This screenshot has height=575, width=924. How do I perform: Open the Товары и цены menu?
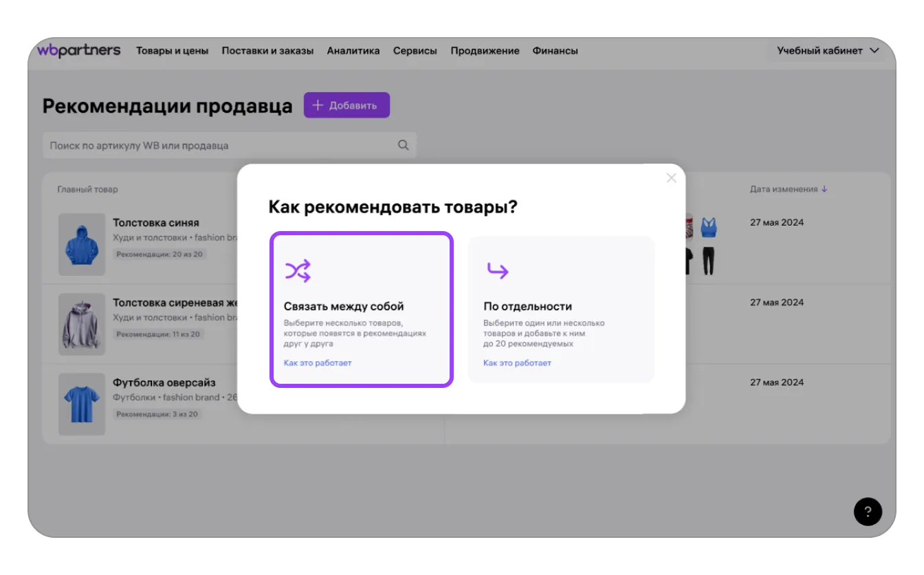[x=173, y=50]
